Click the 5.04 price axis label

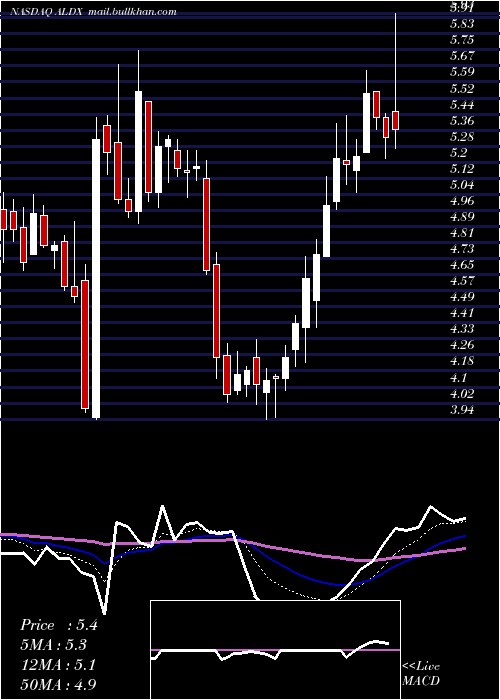[x=462, y=185]
